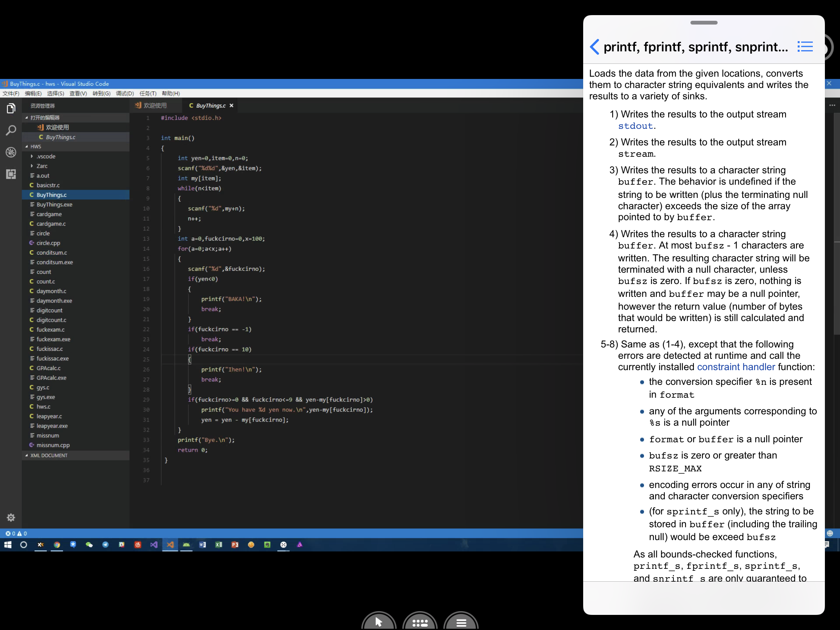Open purple Visual Studio from the taskbar

coord(154,545)
